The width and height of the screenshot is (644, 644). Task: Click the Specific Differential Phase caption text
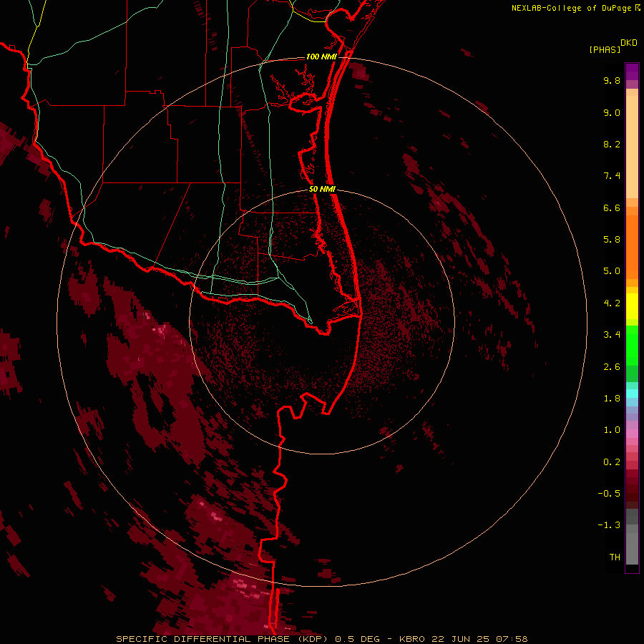(x=321, y=639)
